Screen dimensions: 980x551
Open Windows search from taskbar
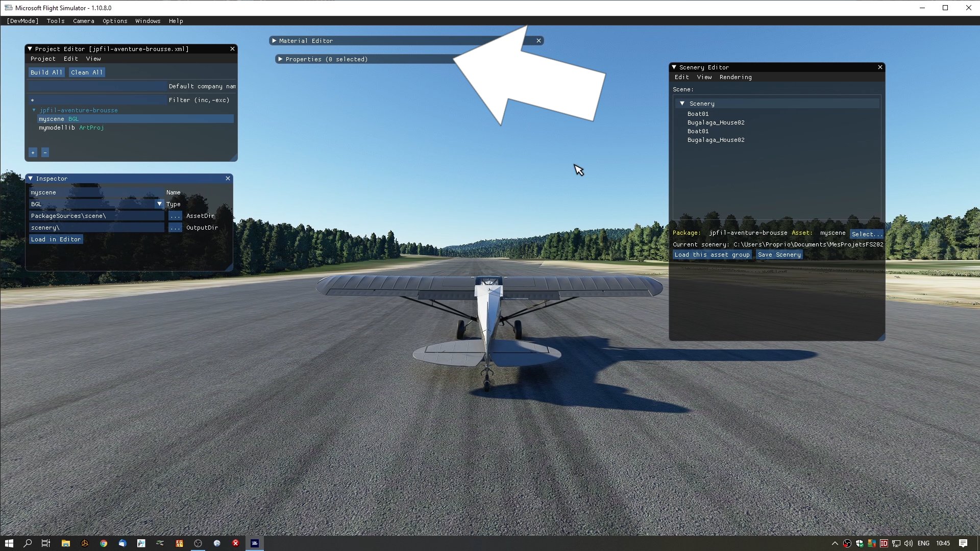point(28,543)
